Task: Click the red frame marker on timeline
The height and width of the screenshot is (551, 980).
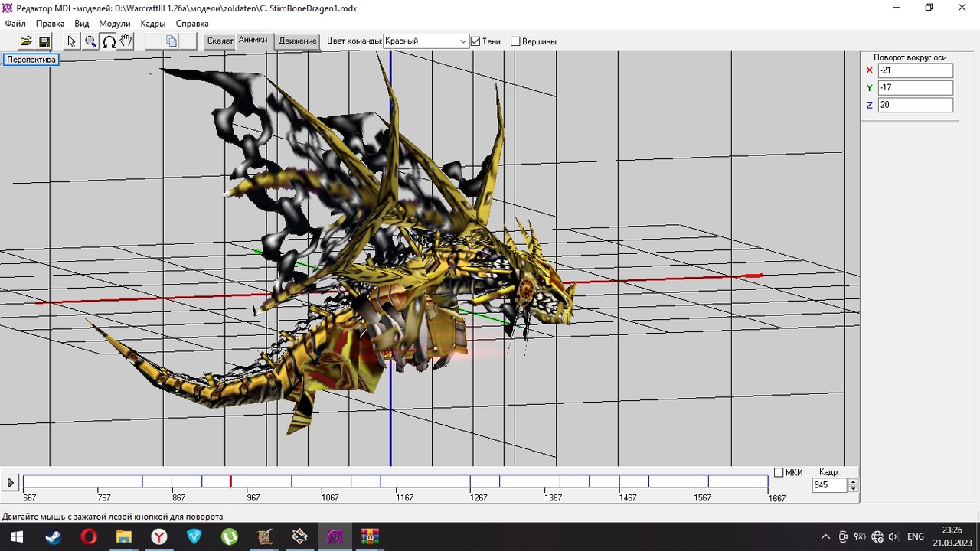Action: [x=230, y=481]
